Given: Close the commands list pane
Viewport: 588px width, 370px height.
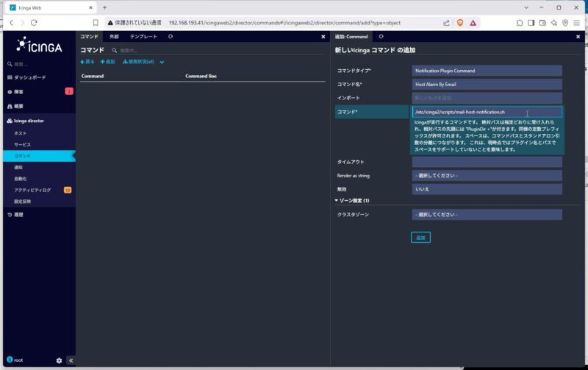Looking at the screenshot, I should coord(323,37).
